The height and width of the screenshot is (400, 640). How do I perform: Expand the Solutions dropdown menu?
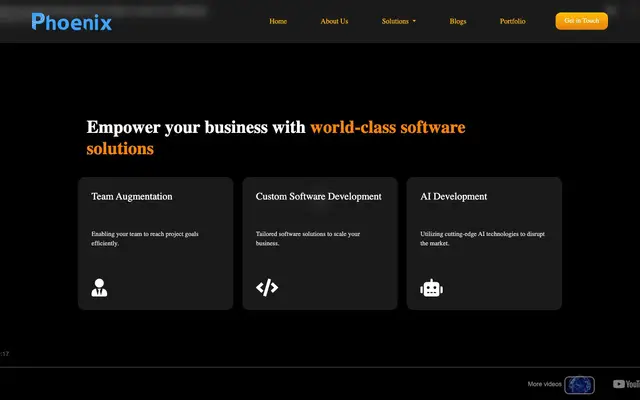[399, 21]
